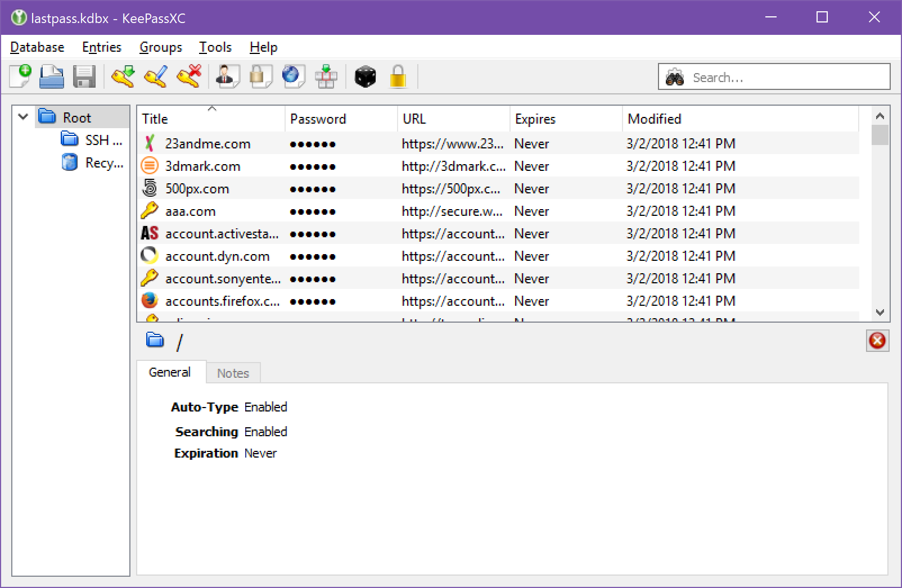Click the https://www.23... URL cell
This screenshot has height=588, width=902.
452,144
